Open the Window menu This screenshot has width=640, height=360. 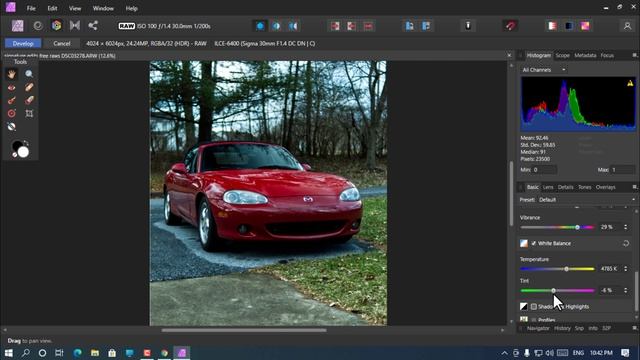(103, 8)
